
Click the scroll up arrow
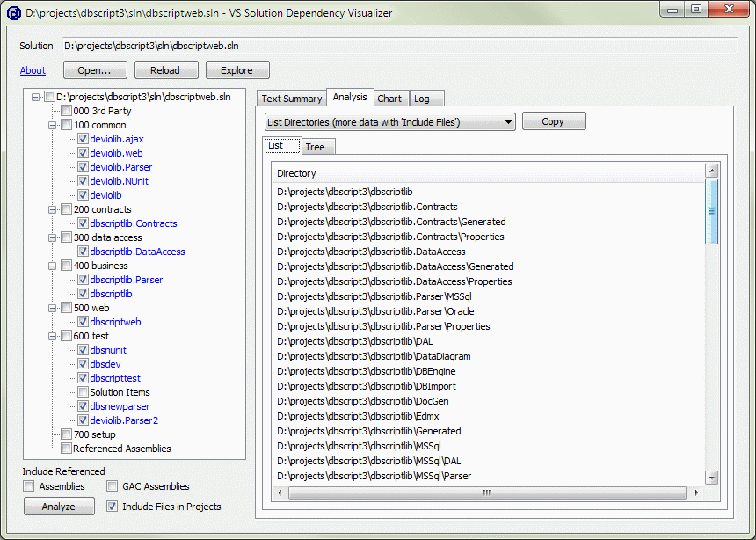click(712, 171)
